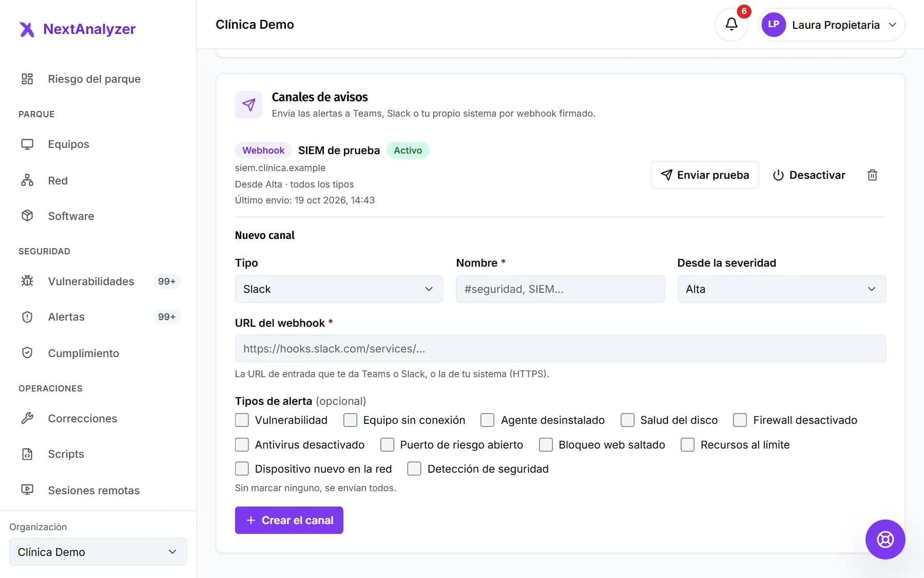Enable Salud del disco alerts
This screenshot has height=578, width=924.
(x=627, y=420)
